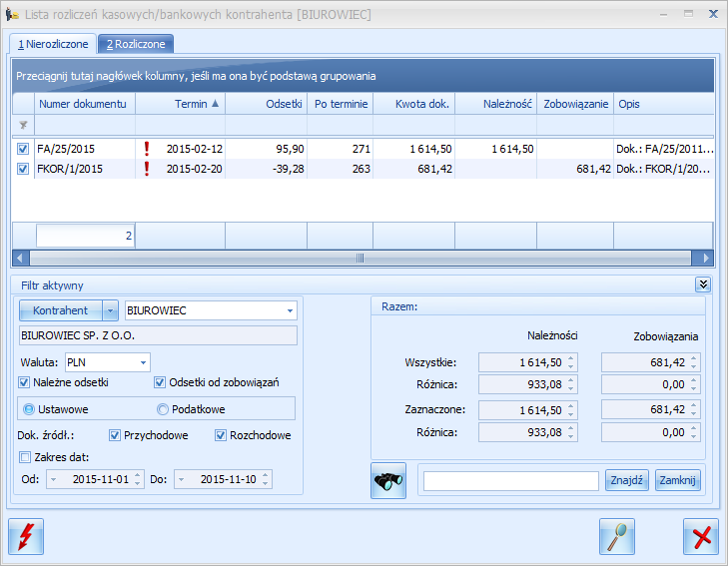Click the horizontal scrollbar thumb
The height and width of the screenshot is (566, 728).
click(x=360, y=258)
